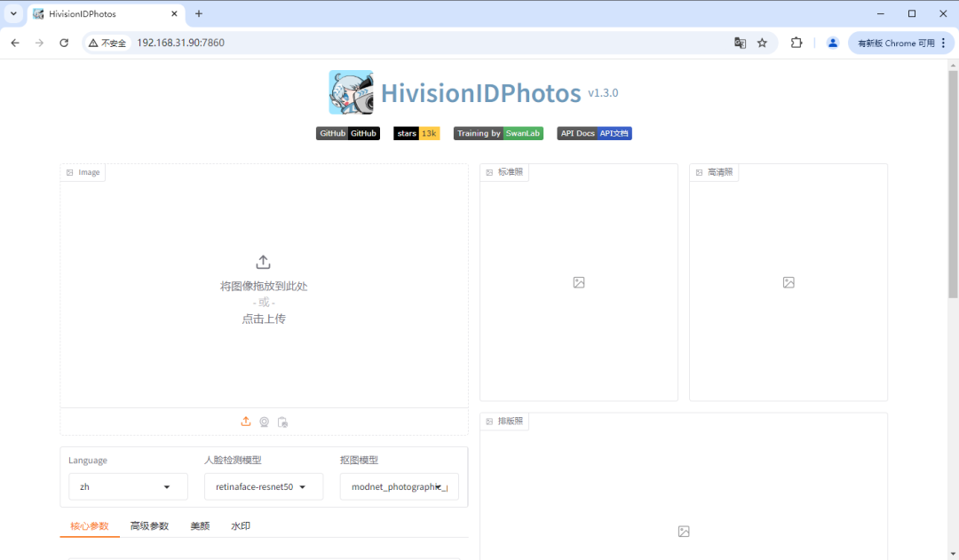This screenshot has height=560, width=959.
Task: Switch to the 美颜 tab
Action: (200, 525)
